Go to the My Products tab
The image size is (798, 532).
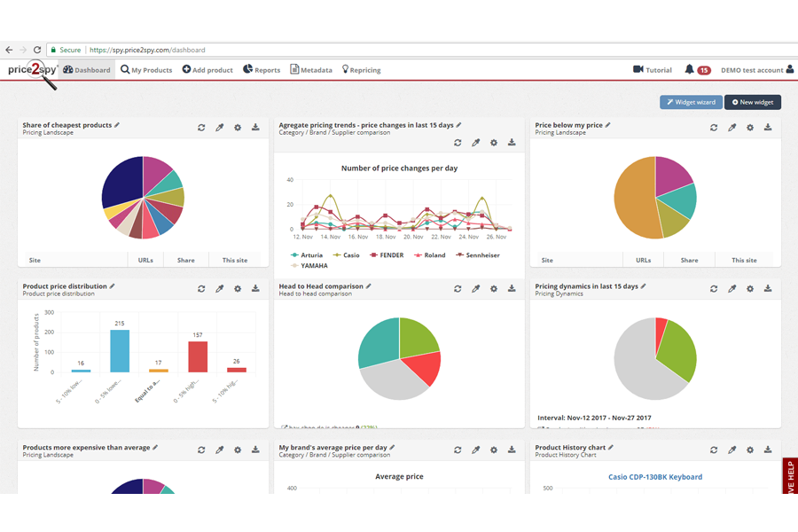146,70
